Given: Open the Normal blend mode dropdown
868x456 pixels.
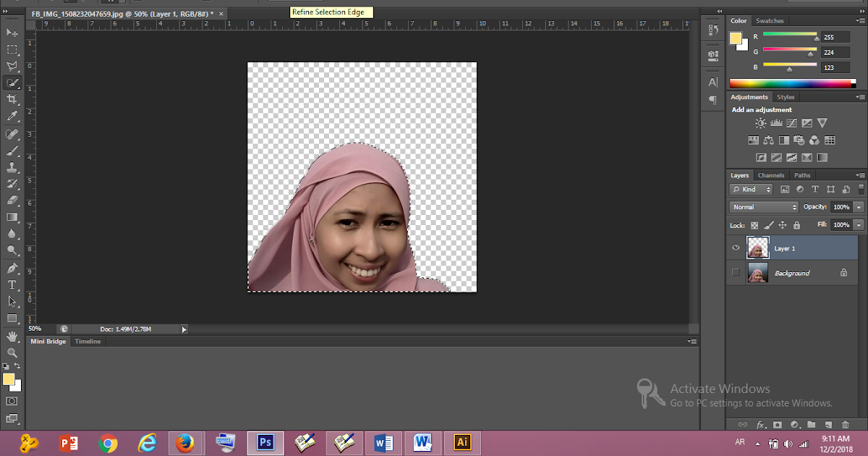Looking at the screenshot, I should click(x=763, y=206).
